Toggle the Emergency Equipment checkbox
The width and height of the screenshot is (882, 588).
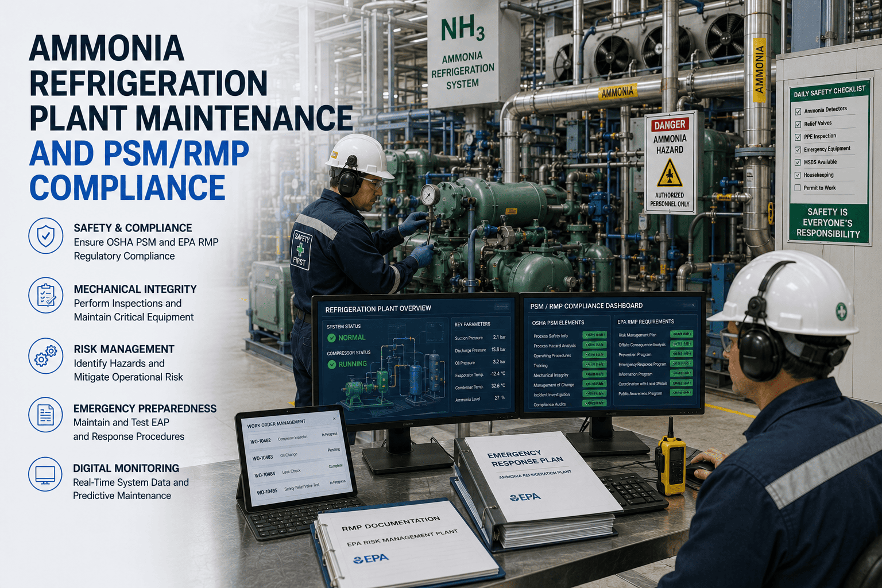[x=798, y=150]
